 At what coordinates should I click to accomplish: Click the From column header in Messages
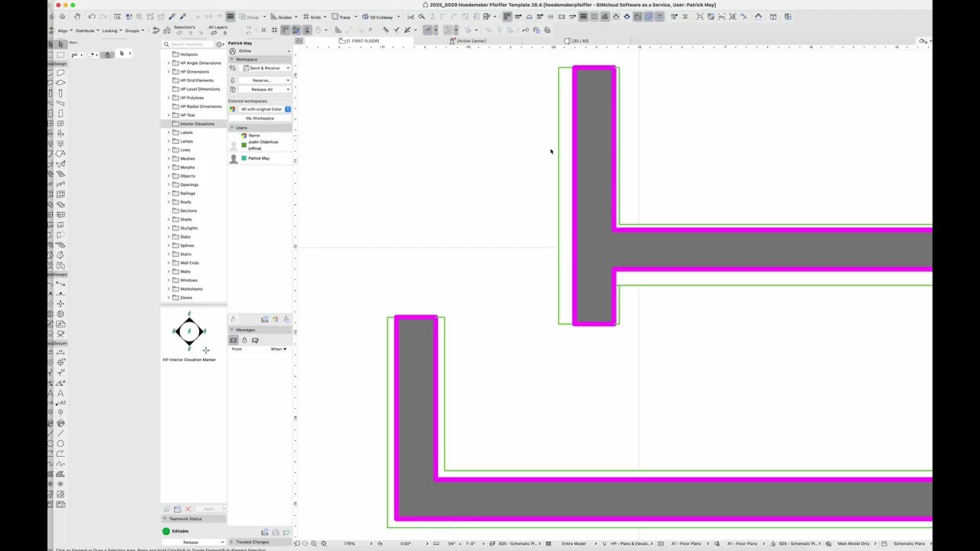click(237, 349)
